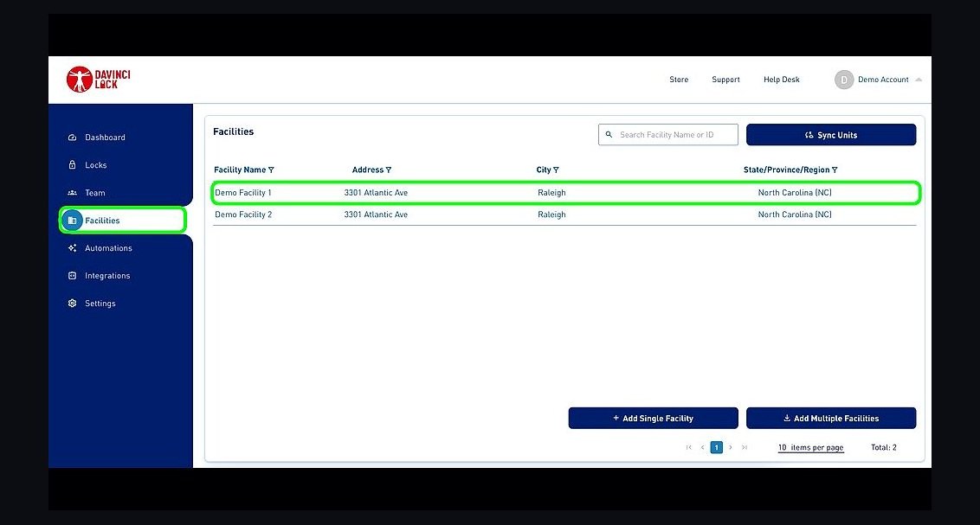Viewport: 980px width, 525px height.
Task: Click the search magnifier icon
Action: [x=609, y=135]
